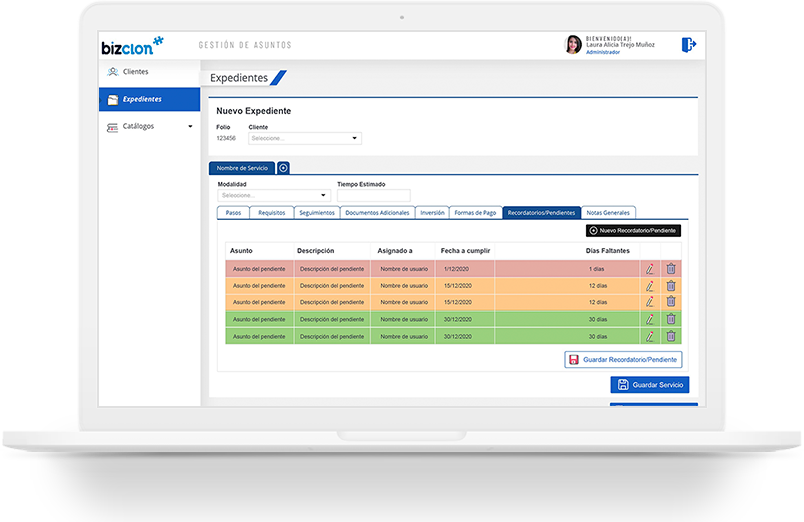Click the user profile avatar photo
804x522 pixels.
(573, 45)
